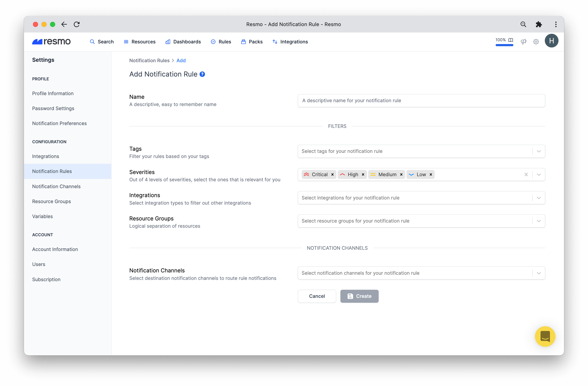Focus the Name input field

pyautogui.click(x=421, y=100)
